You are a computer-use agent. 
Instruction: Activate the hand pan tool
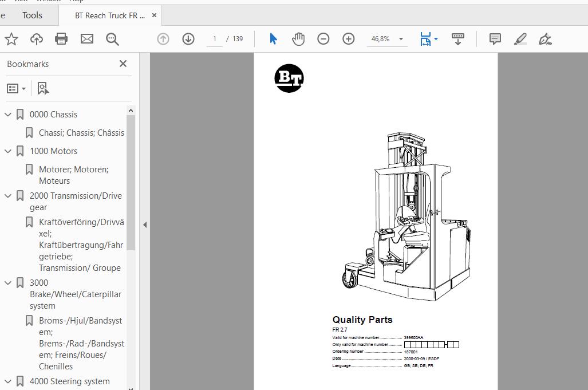click(298, 39)
